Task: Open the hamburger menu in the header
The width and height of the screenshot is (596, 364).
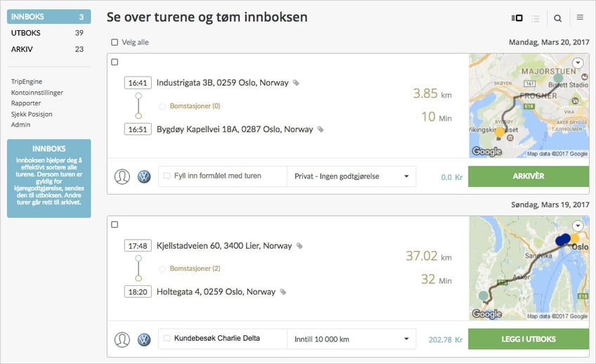Action: (x=580, y=18)
